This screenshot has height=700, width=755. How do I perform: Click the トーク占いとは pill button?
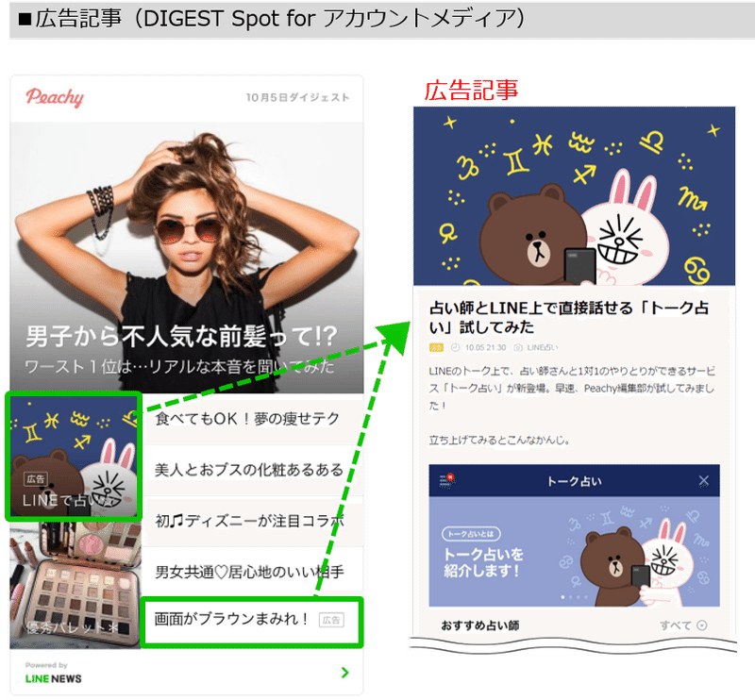click(471, 534)
